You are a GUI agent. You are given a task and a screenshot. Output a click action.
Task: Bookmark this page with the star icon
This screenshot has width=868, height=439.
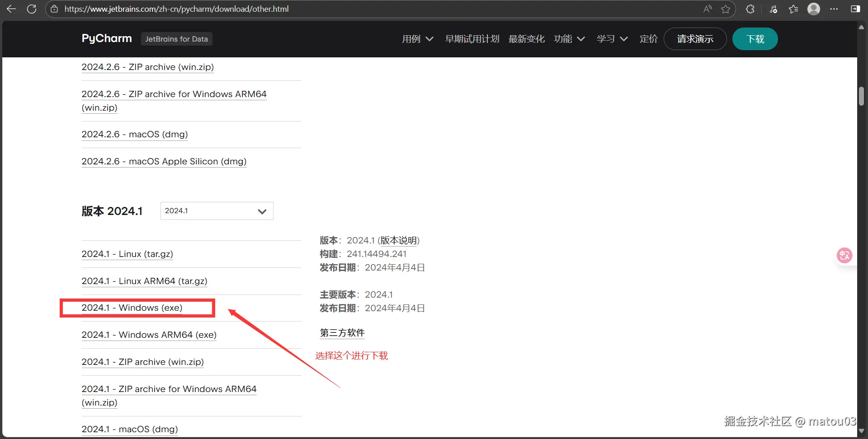726,9
